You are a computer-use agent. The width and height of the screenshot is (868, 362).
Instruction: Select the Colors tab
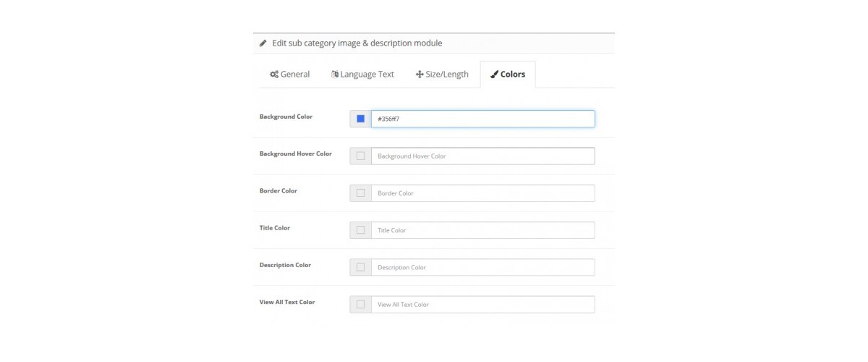(508, 75)
